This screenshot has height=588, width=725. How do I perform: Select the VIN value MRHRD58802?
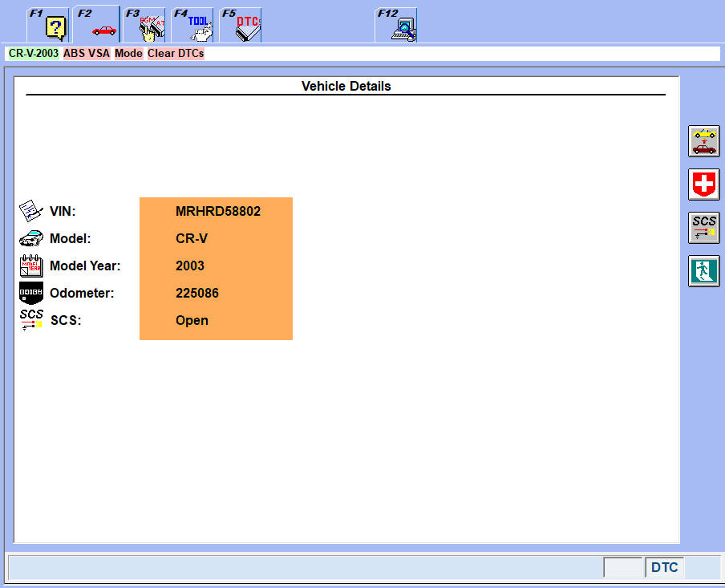coord(218,212)
